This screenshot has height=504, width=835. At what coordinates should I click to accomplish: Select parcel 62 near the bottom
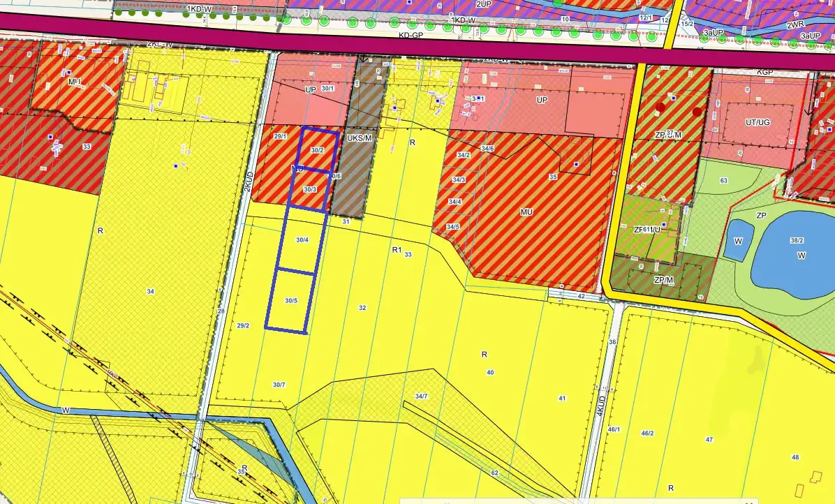tap(494, 473)
